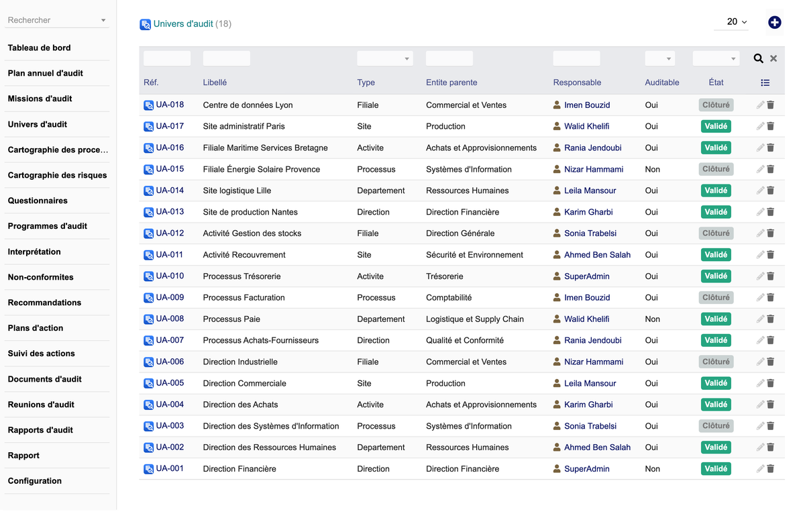Click the Entite parente column header
Image resolution: width=805 pixels, height=532 pixels.
(x=451, y=83)
